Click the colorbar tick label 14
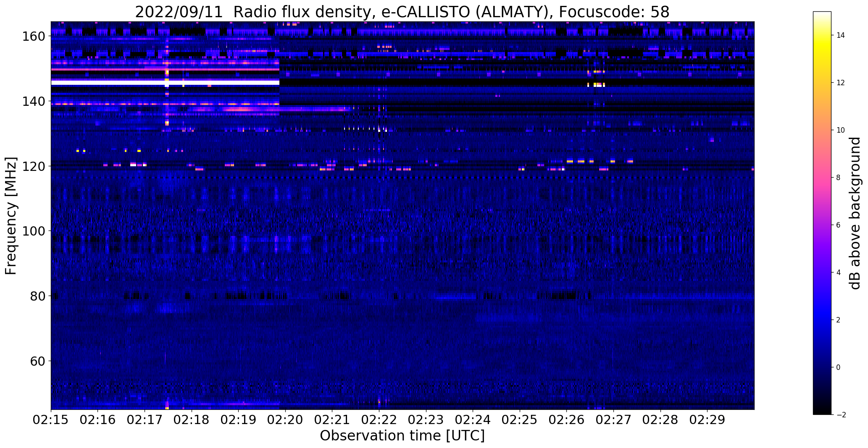Screen dimensions: 868x448 point(841,35)
